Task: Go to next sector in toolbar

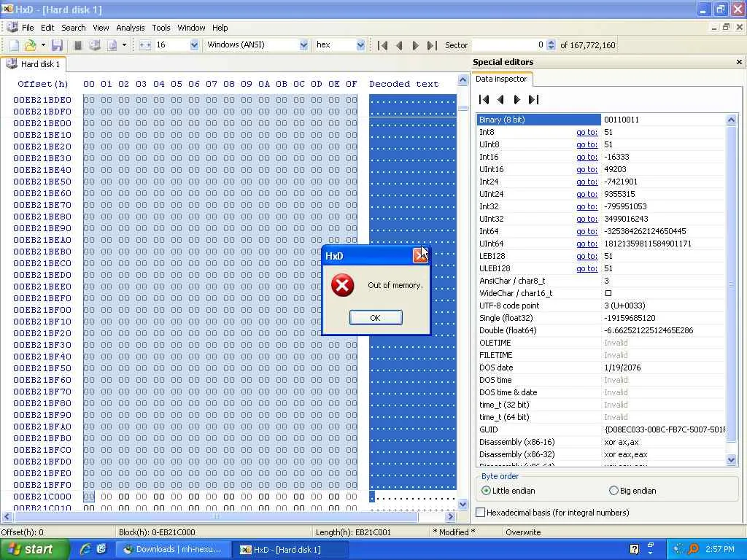Action: [x=415, y=45]
